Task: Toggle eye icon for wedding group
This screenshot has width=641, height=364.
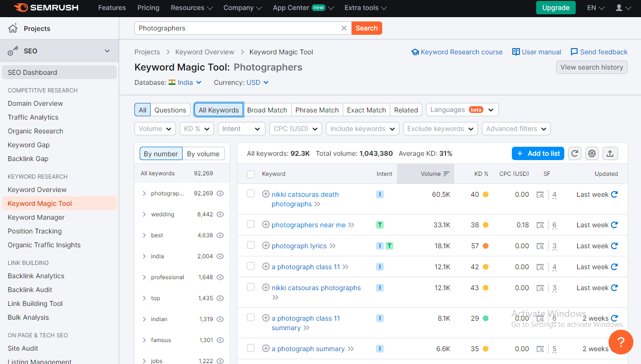Action: [x=220, y=214]
